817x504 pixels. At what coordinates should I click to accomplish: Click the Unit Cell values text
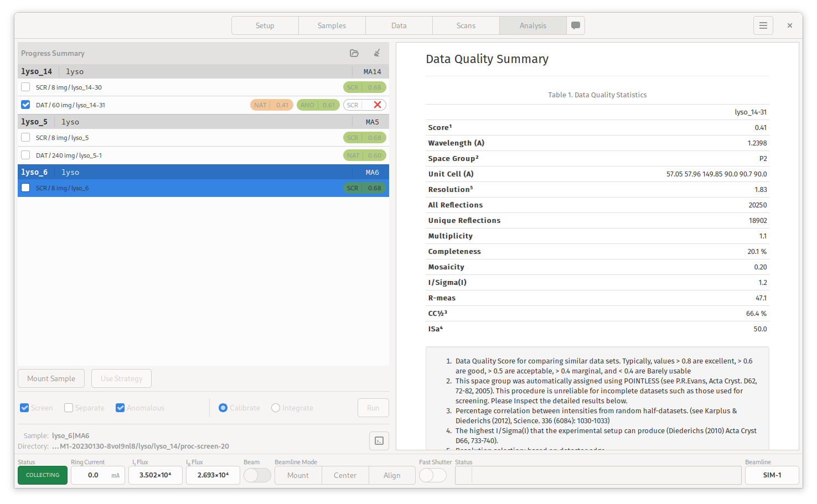pos(717,174)
